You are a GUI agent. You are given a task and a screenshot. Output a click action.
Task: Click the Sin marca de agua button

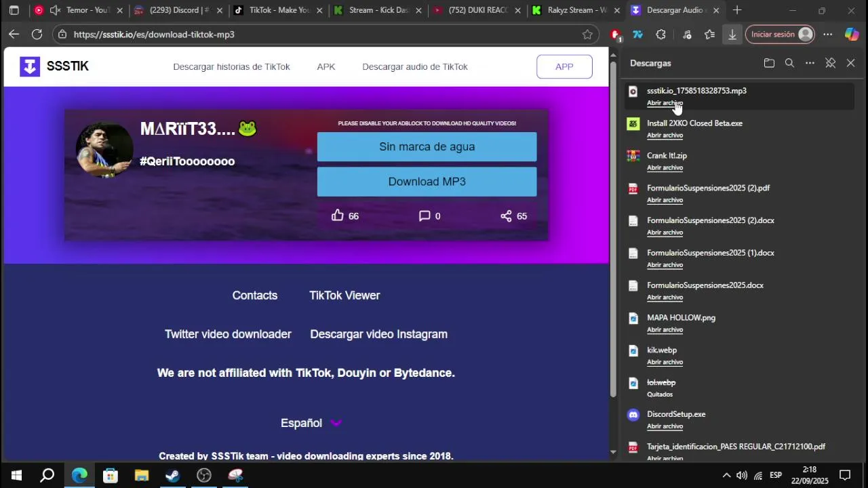(x=427, y=146)
